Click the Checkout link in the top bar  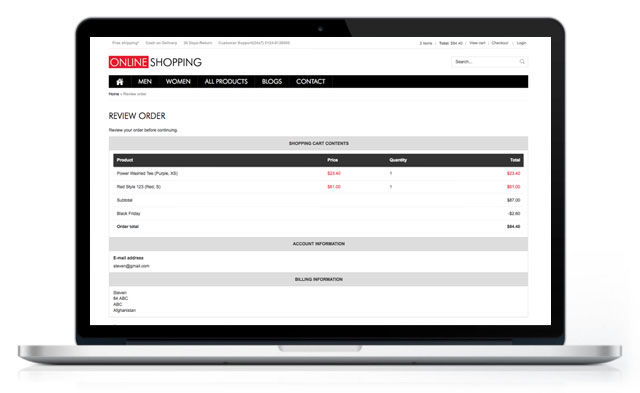pos(500,43)
